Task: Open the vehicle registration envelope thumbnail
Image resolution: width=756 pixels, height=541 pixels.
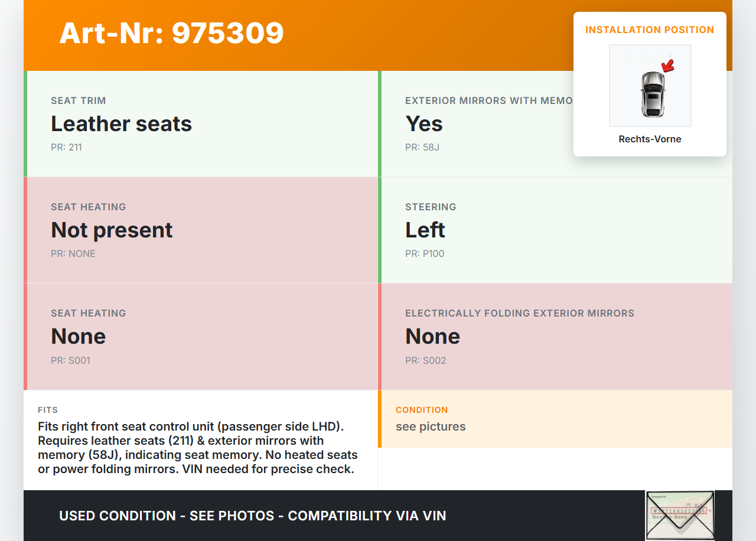Action: tap(679, 515)
